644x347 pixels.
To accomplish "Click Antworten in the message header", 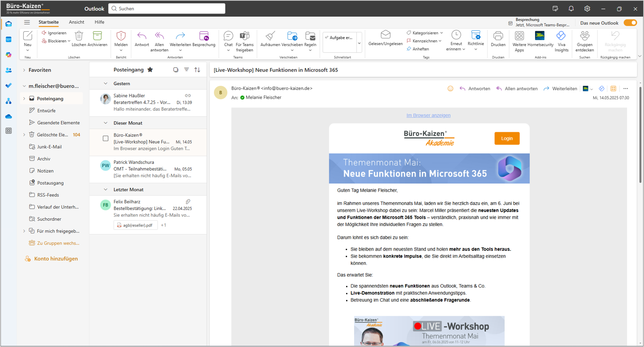I will pos(475,88).
